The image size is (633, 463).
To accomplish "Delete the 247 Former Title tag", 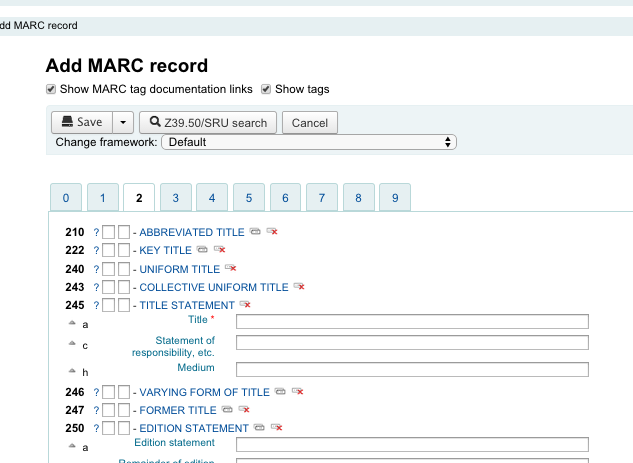I will coord(243,410).
